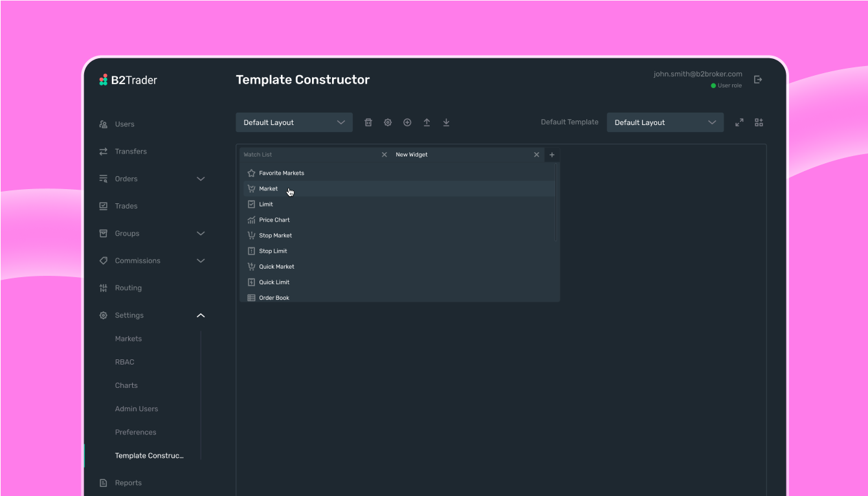The height and width of the screenshot is (496, 868).
Task: Click the download layout arrow icon
Action: click(446, 122)
